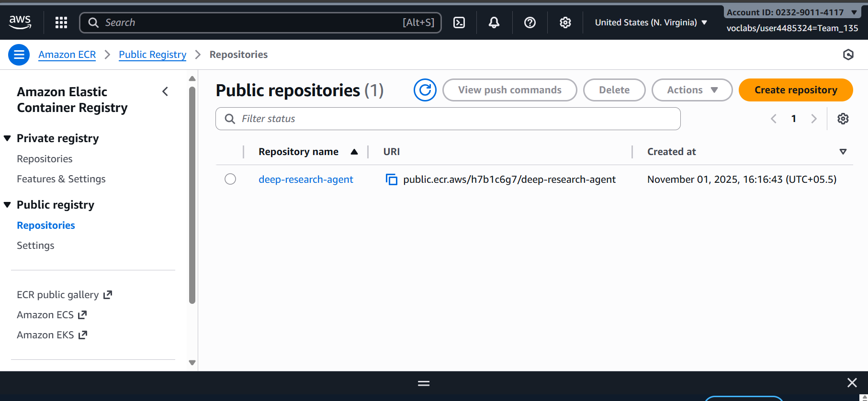This screenshot has width=868, height=401.
Task: Open console settings gear in top bar
Action: click(x=565, y=22)
